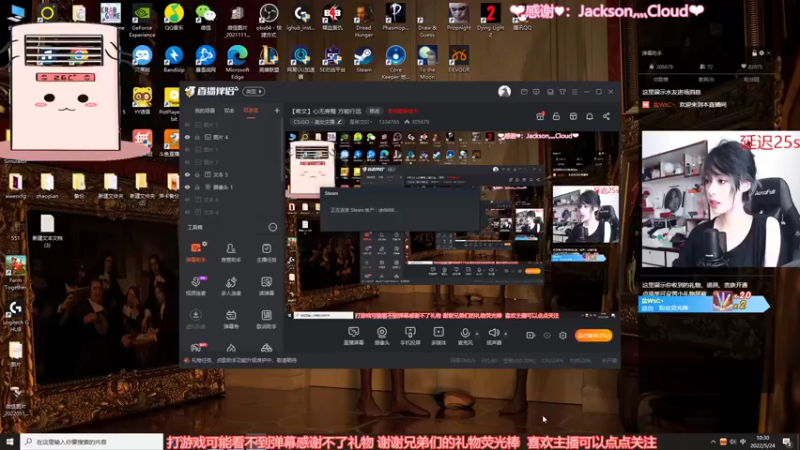Open settings gear beside the orange live button
Viewport: 800px width, 450px height.
(563, 335)
